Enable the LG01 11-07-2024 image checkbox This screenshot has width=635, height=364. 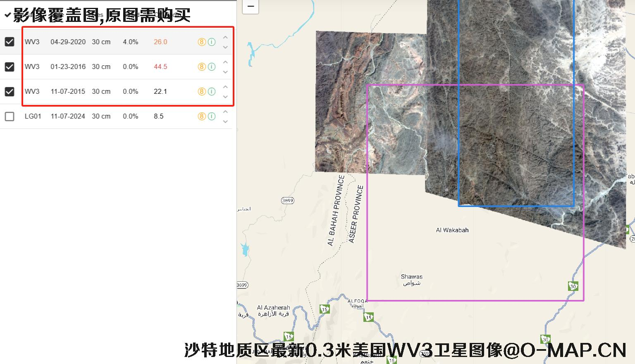click(10, 117)
